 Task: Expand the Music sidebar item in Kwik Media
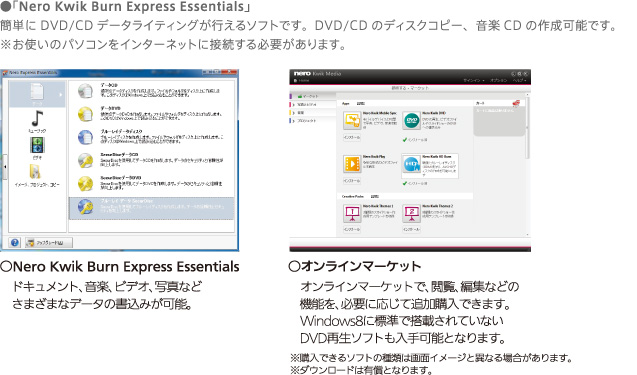(x=313, y=113)
